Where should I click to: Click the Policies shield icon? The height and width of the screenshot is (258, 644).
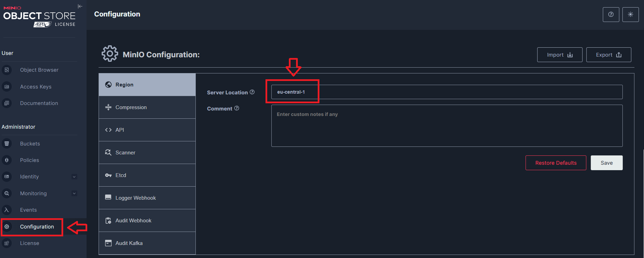(x=7, y=160)
